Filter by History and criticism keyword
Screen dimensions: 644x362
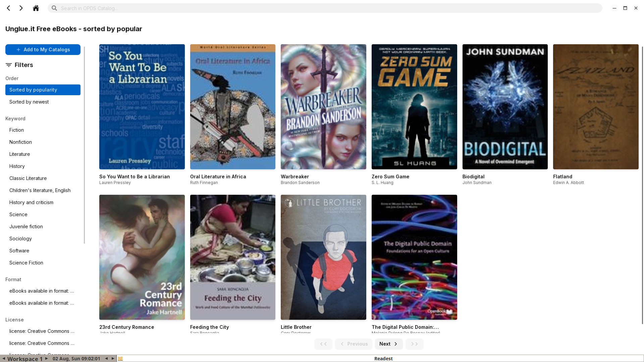43,202
